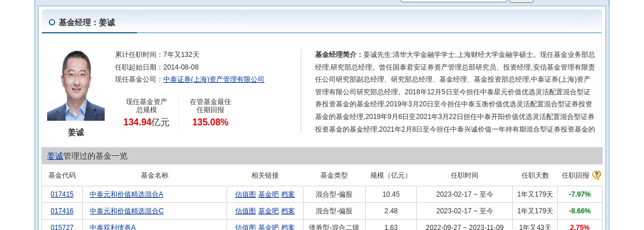Select the 2022-09-27 ~ 2023-11-09 tenure cell
Viewport: 644px width, 230px height.
tap(465, 227)
